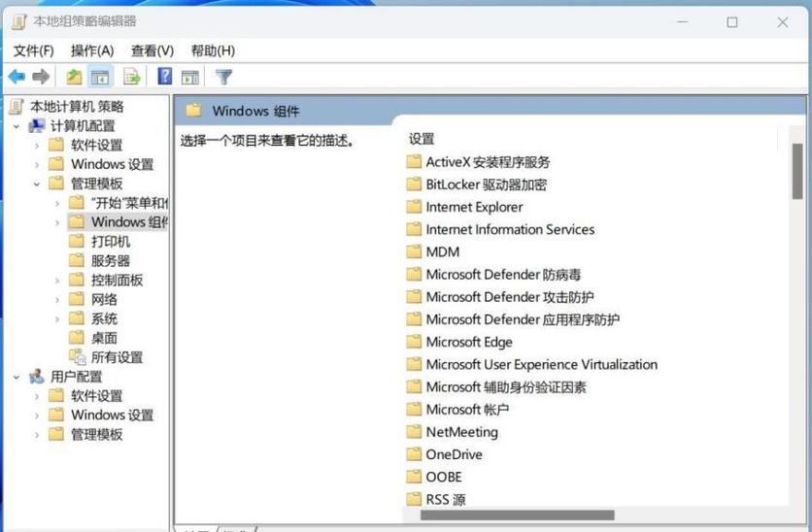This screenshot has width=812, height=532.
Task: Click the vertical scrollbar thumb
Action: pos(797,171)
